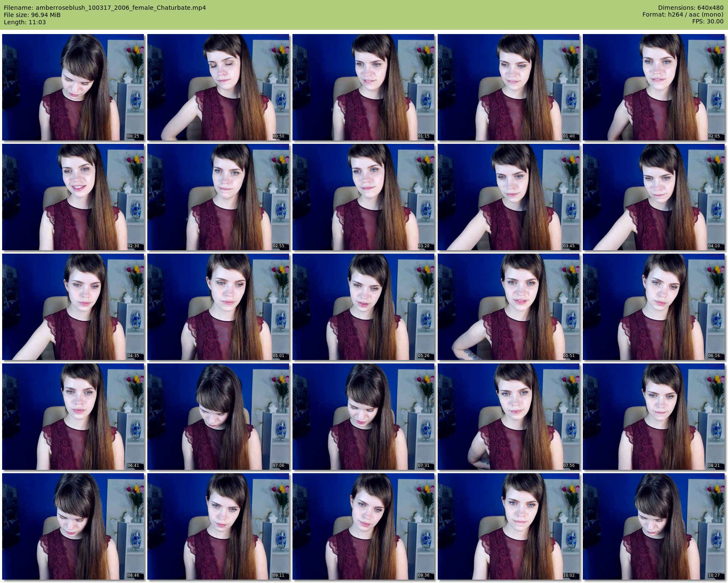Image resolution: width=728 pixels, height=583 pixels.
Task: Open the frame thumbnail stamped 00:25
Action: click(73, 87)
